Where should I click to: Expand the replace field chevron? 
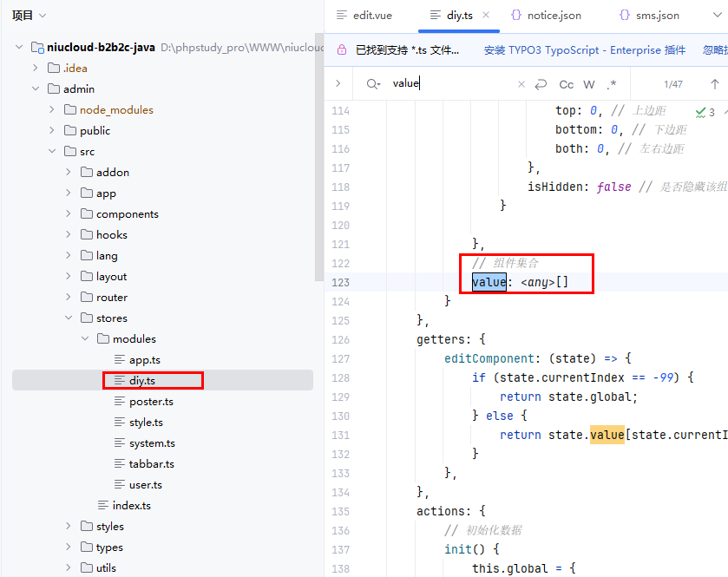coord(338,84)
